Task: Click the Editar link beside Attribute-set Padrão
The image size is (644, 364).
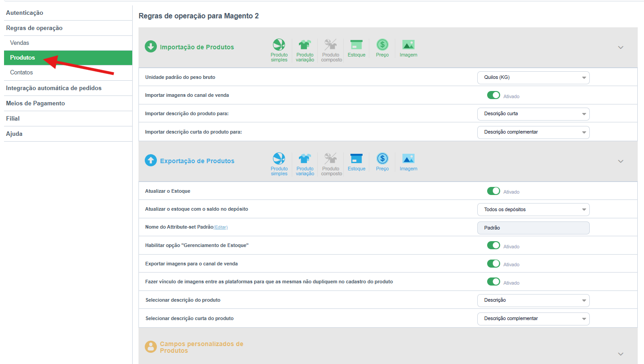Action: click(x=220, y=228)
